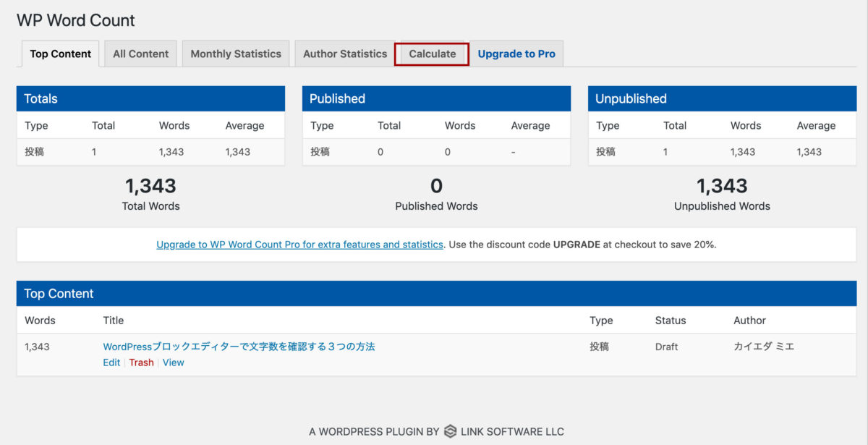Select the Monthly Statistics tab
Screen dimensions: 868x445
click(x=236, y=54)
